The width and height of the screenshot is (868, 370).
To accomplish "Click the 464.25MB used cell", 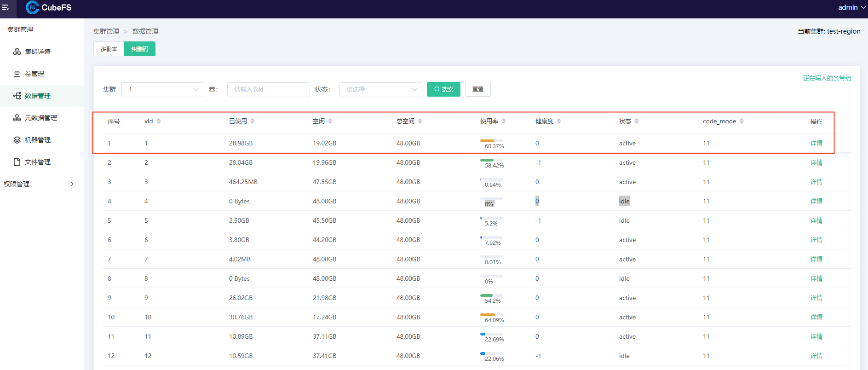I will (x=243, y=182).
